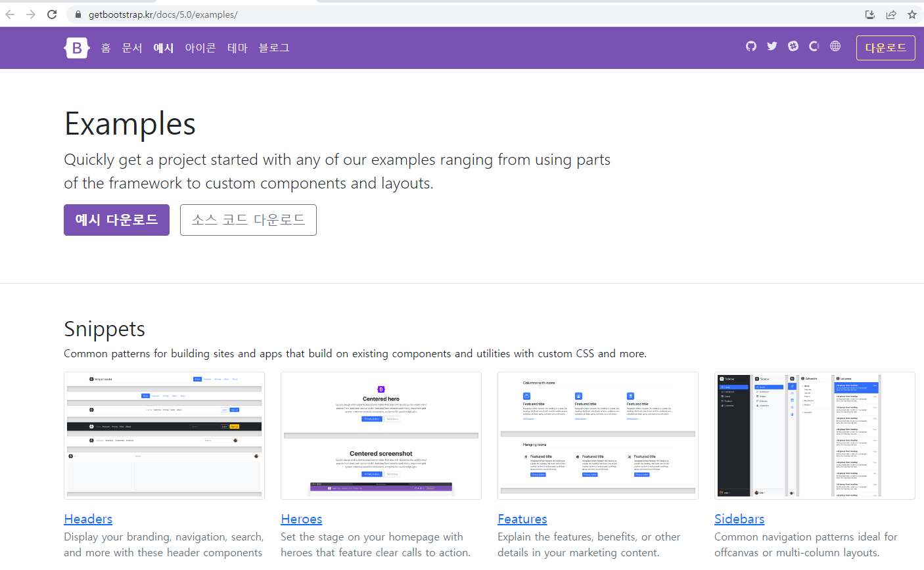Click the Bootstrap logo in the navbar
Viewport: 924px width, 570px height.
click(x=77, y=48)
